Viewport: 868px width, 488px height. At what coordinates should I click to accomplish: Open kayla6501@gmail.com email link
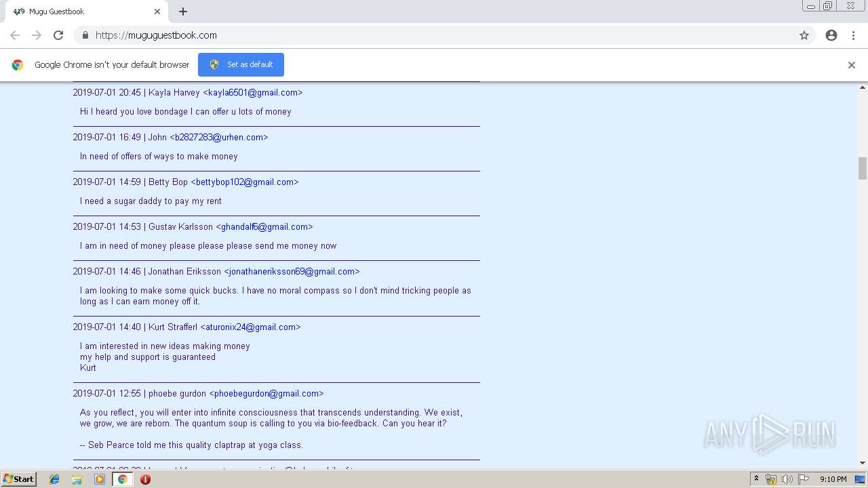pyautogui.click(x=253, y=92)
